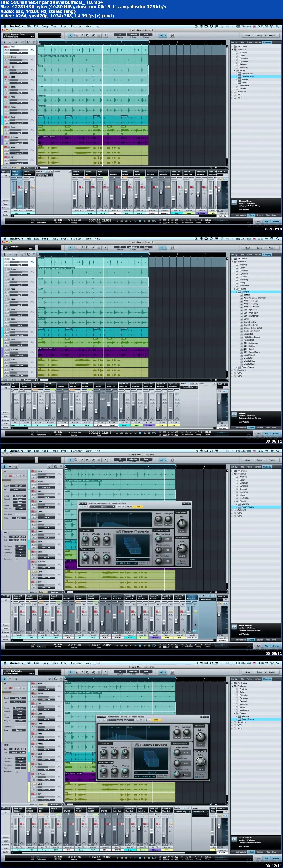The image size is (283, 868).
Task: Follow Visit Website link in frame 00:03:10
Action: click(244, 209)
